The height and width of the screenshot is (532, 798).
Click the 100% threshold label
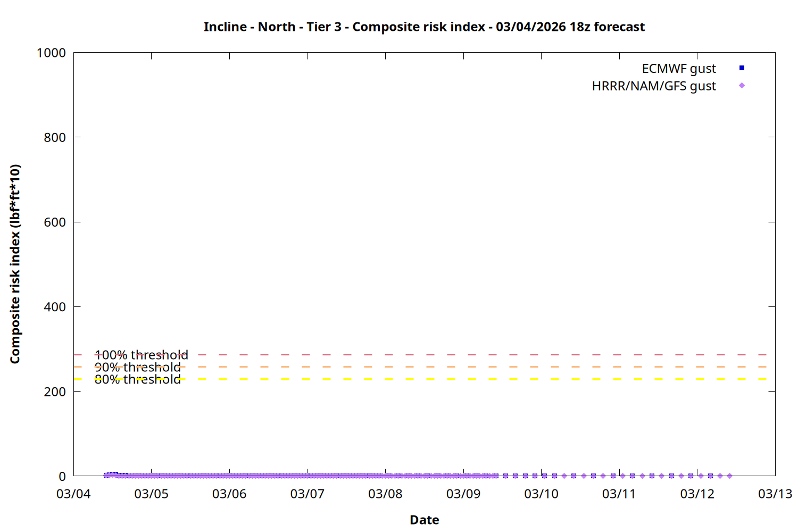[141, 355]
